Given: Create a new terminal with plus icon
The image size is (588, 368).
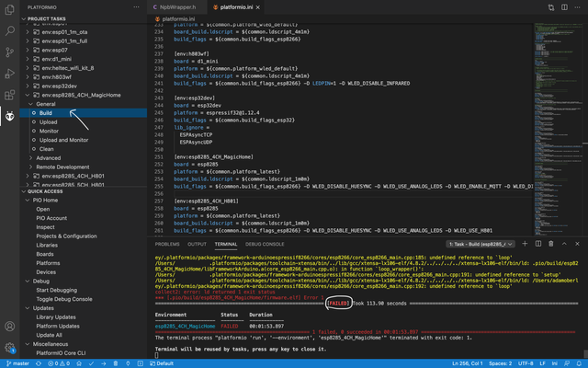Looking at the screenshot, I should click(x=525, y=244).
